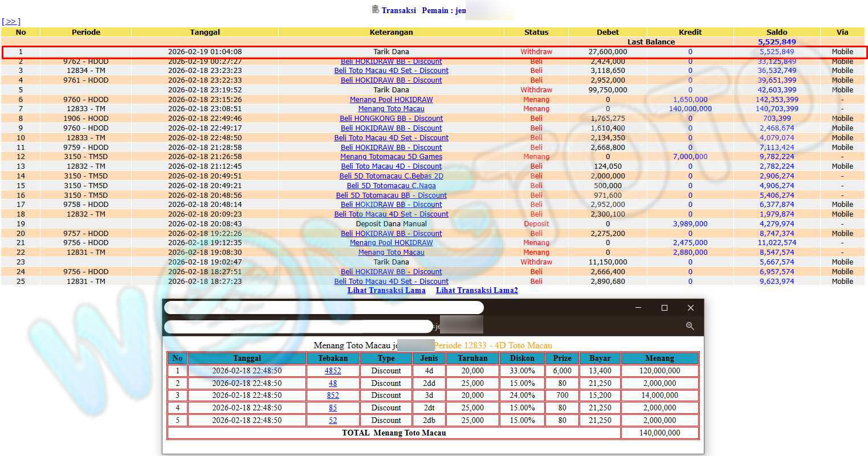
Task: Click the transaction icon beside Transaksi title
Action: 375,9
